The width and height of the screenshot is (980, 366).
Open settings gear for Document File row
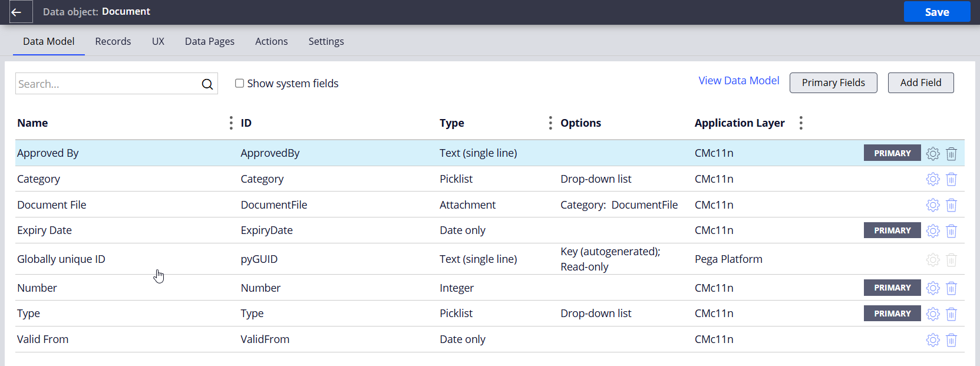pyautogui.click(x=932, y=205)
